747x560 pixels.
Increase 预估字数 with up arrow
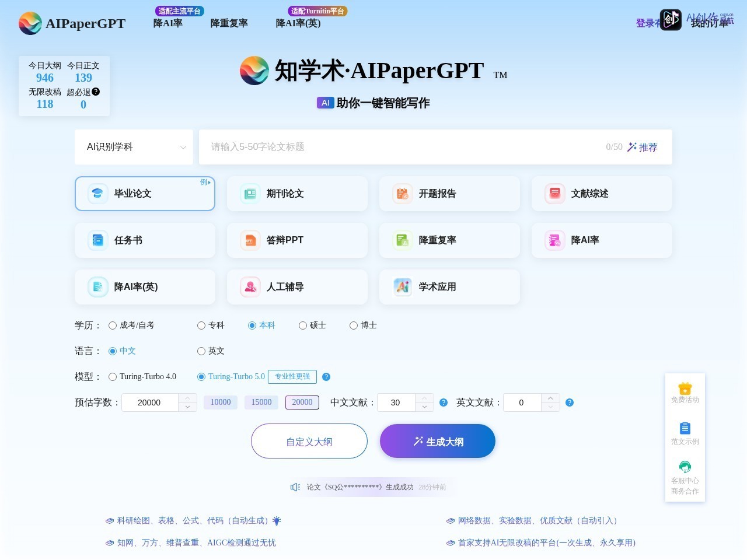pyautogui.click(x=187, y=398)
